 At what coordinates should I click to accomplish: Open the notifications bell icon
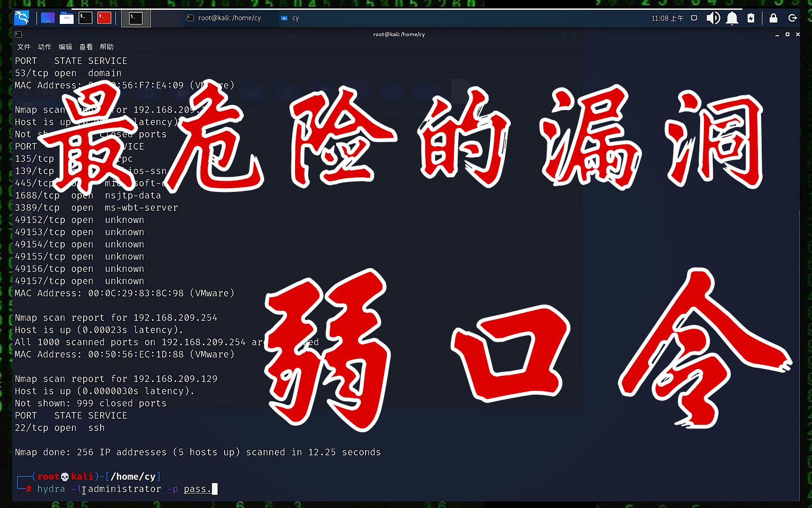coord(732,18)
